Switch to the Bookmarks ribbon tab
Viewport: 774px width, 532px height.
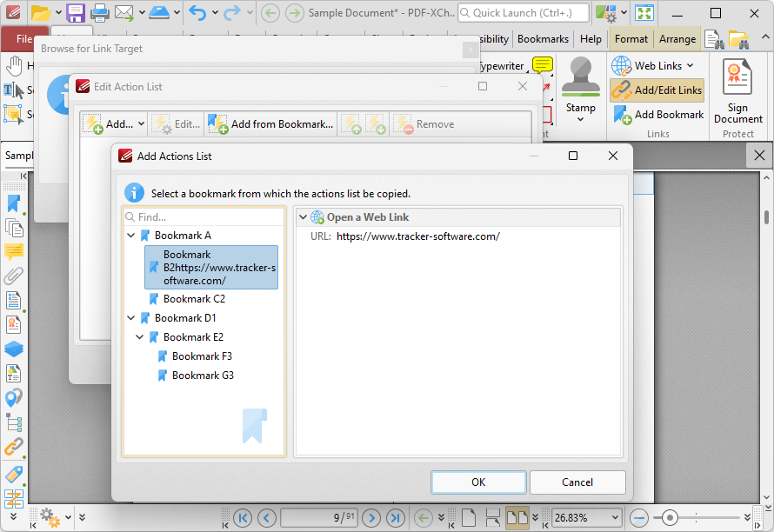(543, 39)
